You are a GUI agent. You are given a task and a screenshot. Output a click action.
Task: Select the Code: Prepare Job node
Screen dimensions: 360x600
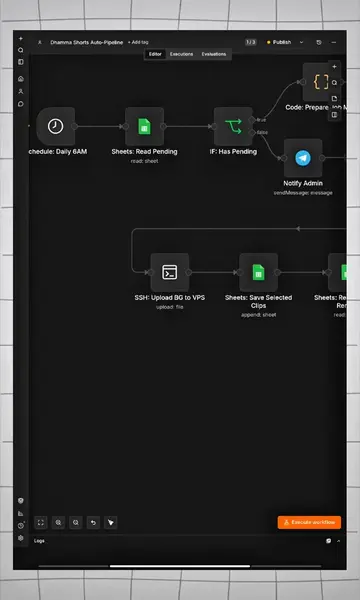coord(321,82)
